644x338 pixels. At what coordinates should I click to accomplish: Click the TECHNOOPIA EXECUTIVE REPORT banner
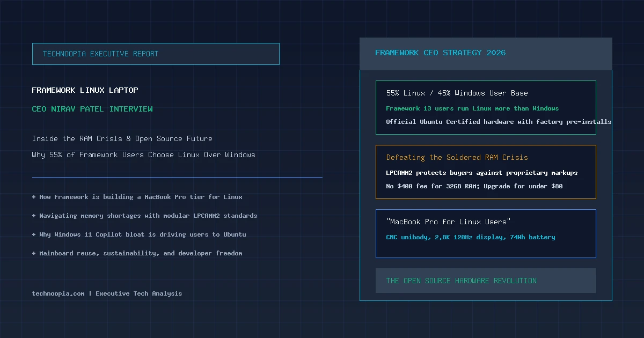pos(156,54)
